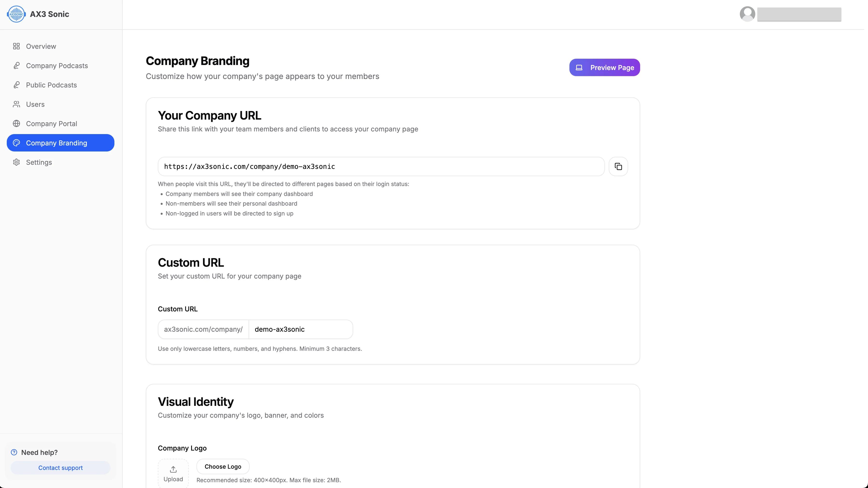The width and height of the screenshot is (868, 488).
Task: Click the Custom URL slug input field
Action: point(301,329)
